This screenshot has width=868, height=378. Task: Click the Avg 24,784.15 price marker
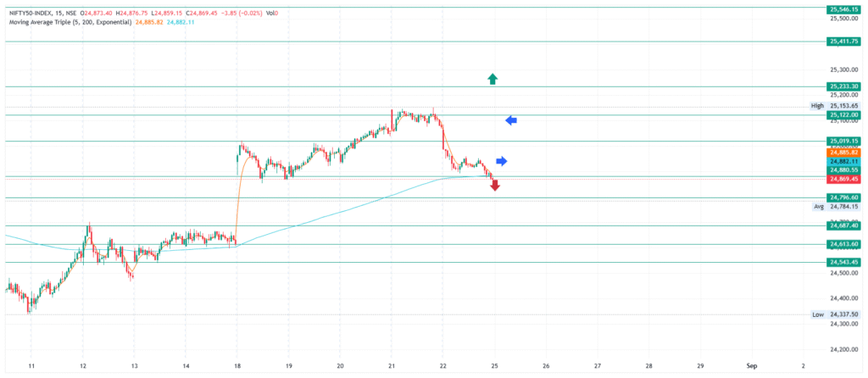click(x=835, y=206)
